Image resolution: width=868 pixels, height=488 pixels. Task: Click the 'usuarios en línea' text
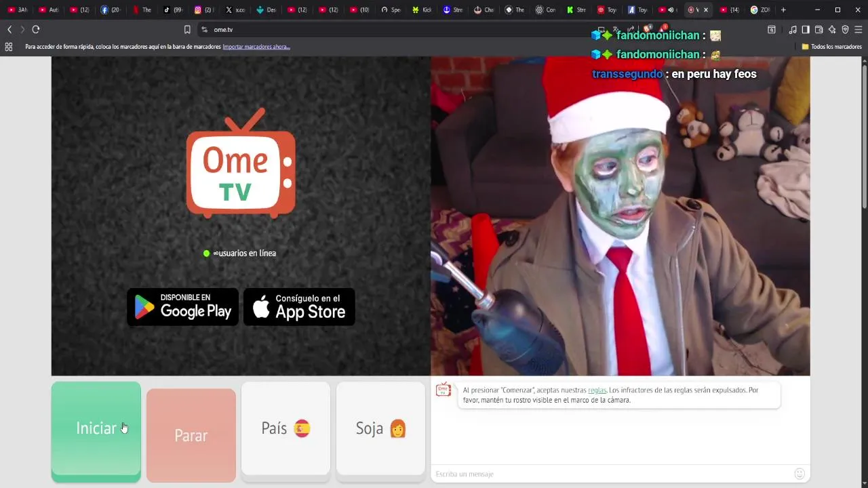pos(244,253)
